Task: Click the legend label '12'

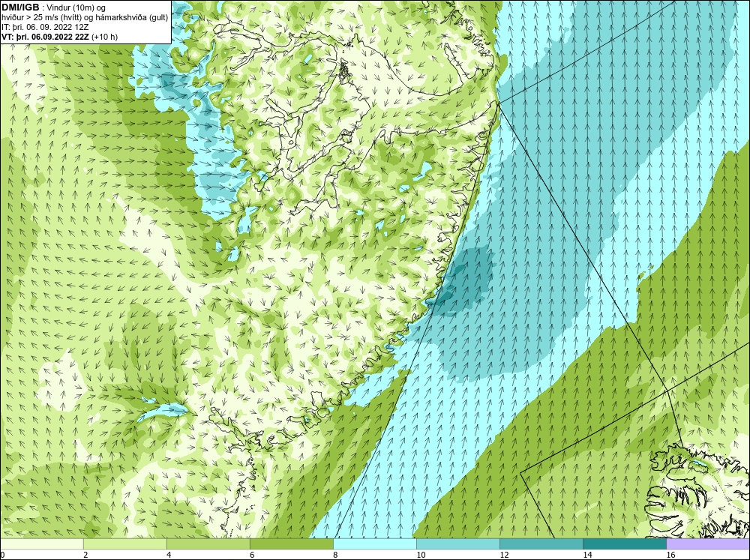Action: point(504,555)
